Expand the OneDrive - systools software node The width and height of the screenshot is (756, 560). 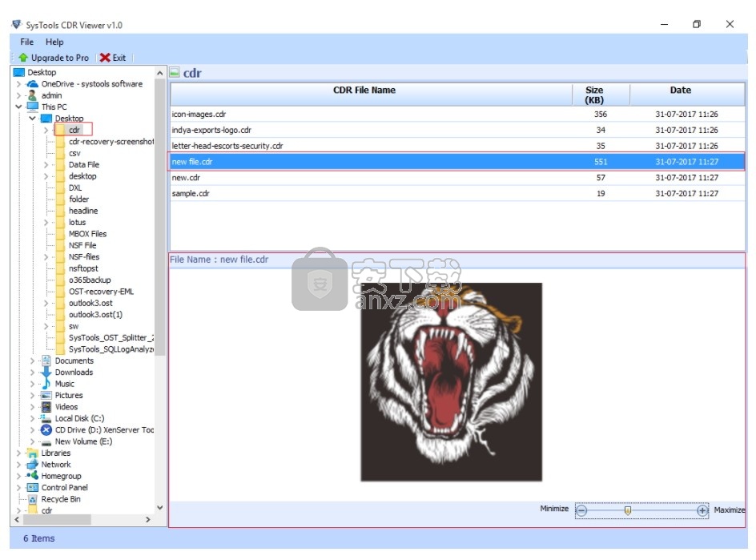click(x=18, y=84)
